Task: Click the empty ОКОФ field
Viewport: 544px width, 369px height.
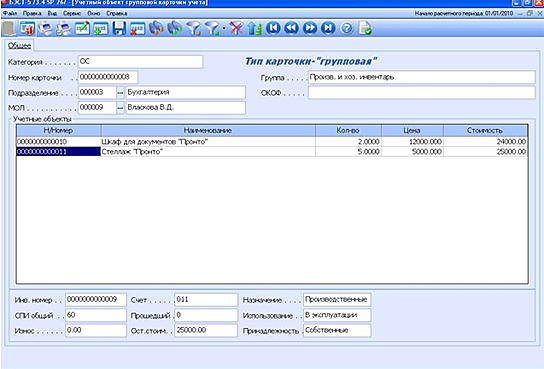Action: [422, 93]
